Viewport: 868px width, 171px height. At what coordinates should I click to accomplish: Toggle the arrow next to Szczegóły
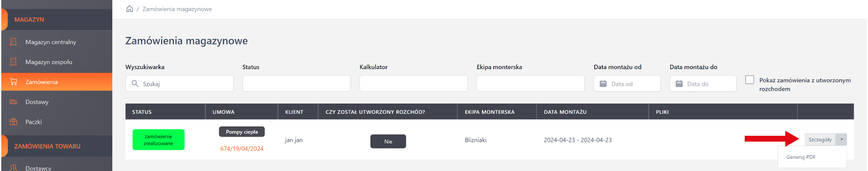pyautogui.click(x=842, y=140)
